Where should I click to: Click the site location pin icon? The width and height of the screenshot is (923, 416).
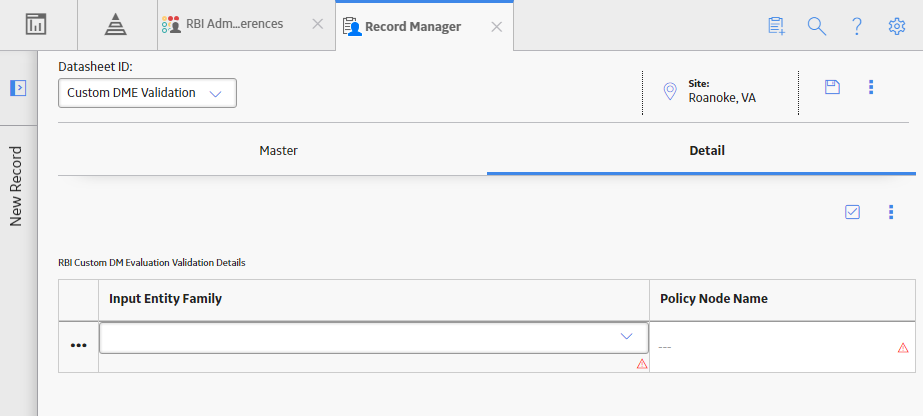(670, 91)
